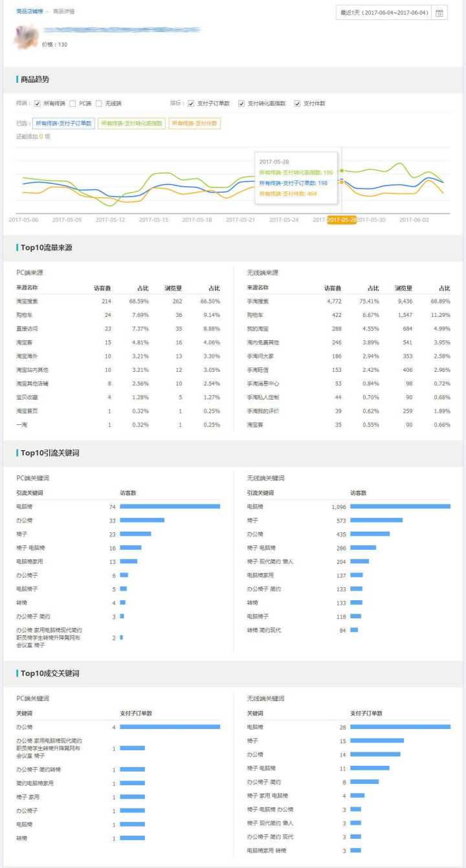
Task: Enable the PC端 terminal checkbox
Action: coord(73,103)
